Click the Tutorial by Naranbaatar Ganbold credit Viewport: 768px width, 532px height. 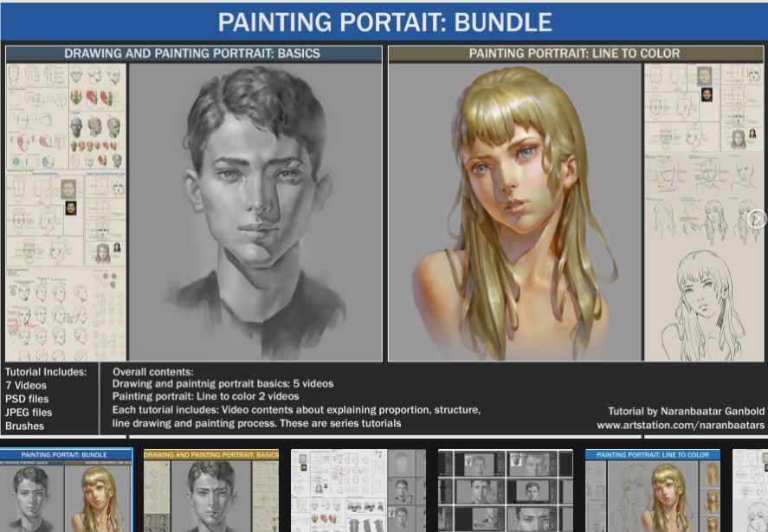click(x=687, y=411)
